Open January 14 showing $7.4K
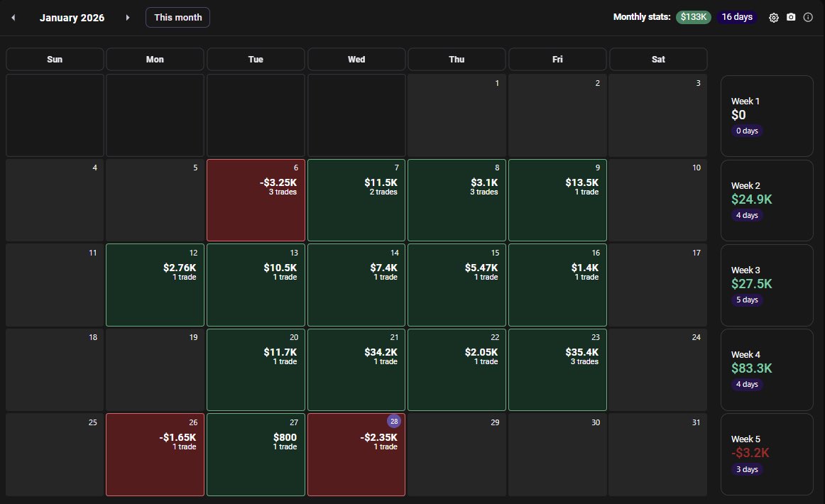825x504 pixels. click(356, 285)
